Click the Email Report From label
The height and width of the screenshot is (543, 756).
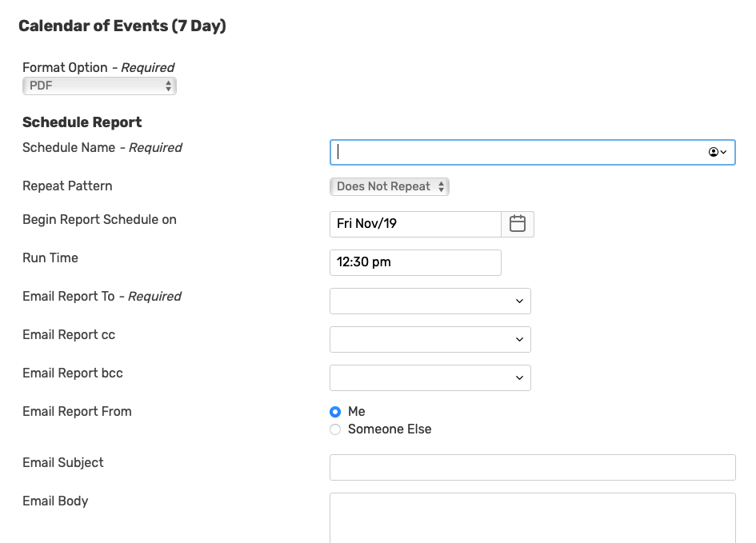coord(77,412)
